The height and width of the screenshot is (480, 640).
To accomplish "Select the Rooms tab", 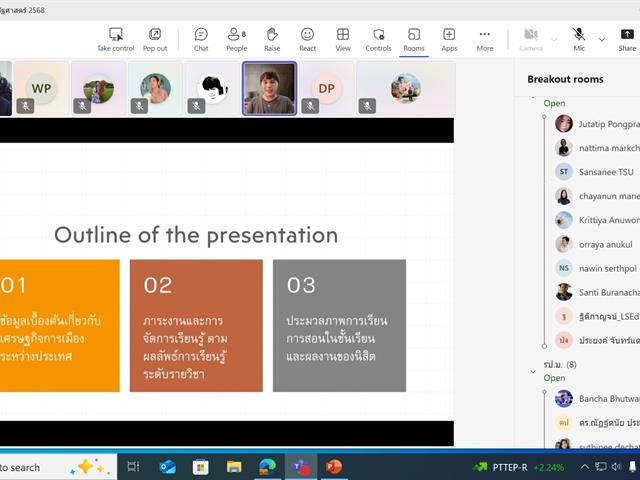I will tap(413, 39).
